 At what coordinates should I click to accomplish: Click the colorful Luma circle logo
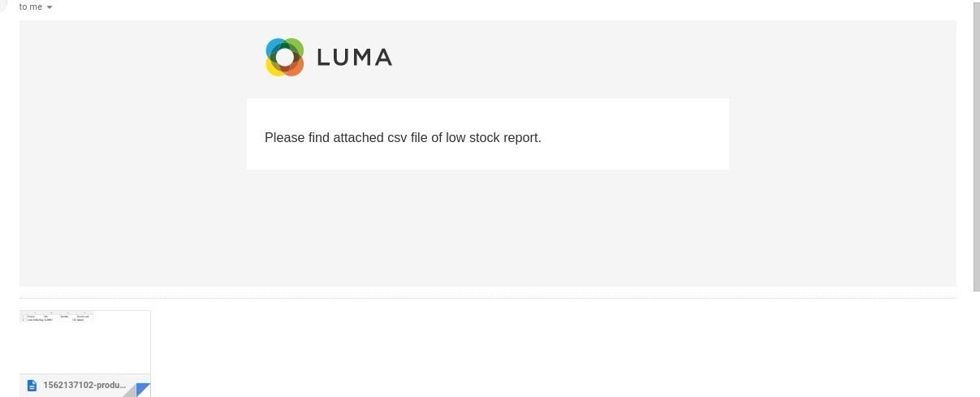tap(284, 57)
